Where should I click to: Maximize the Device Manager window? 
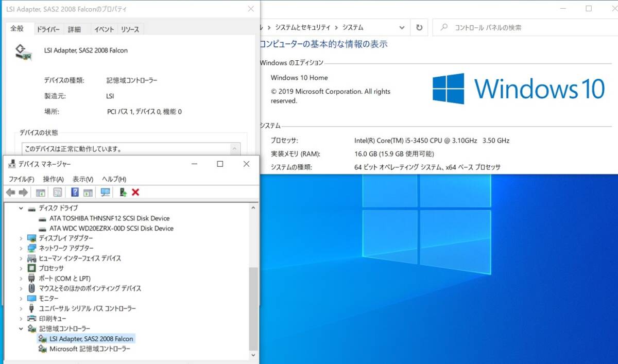click(220, 164)
